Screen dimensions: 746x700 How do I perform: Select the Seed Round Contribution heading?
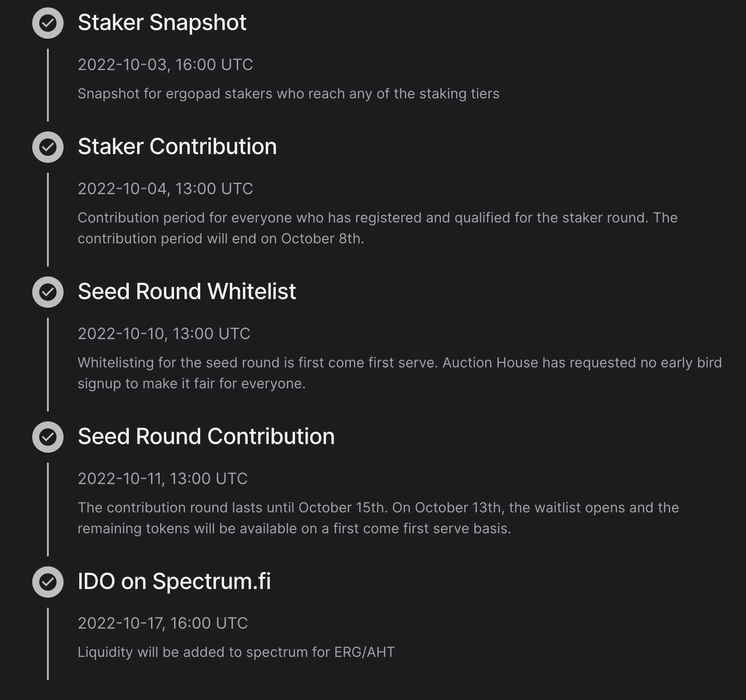click(x=206, y=436)
